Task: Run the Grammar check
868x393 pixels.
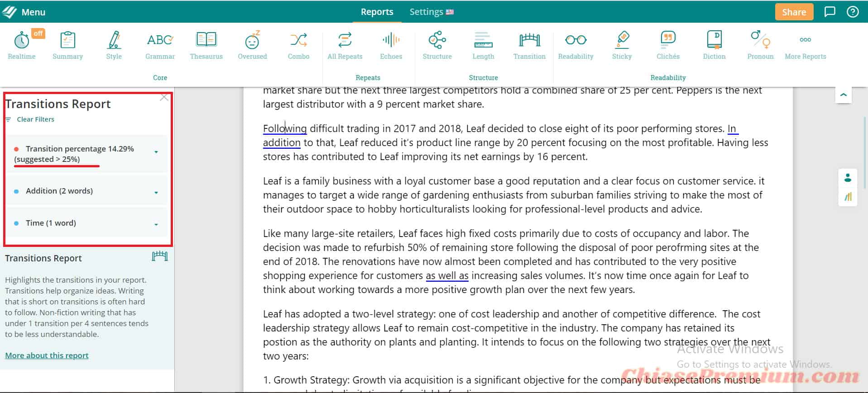Action: (160, 45)
